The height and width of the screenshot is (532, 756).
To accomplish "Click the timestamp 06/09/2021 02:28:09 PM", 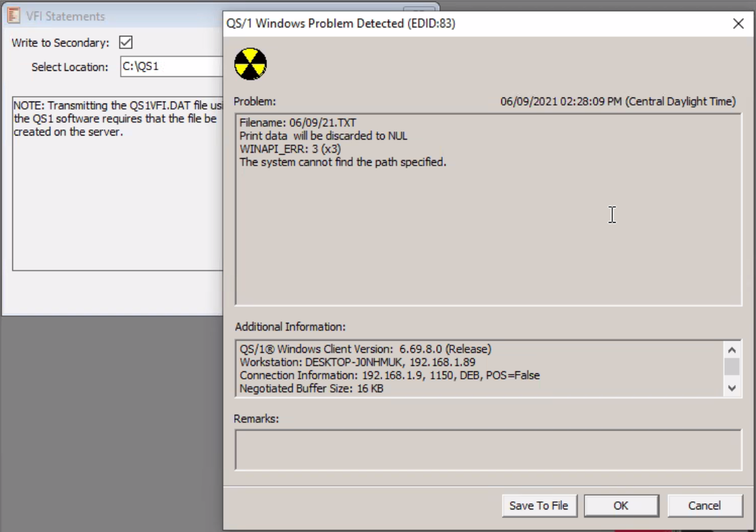I will coord(618,101).
